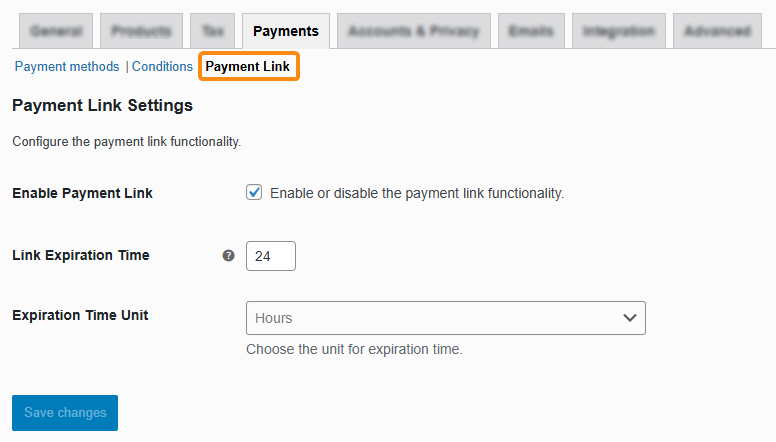Toggle the Enable Payment Link checkbox
The image size is (776, 442).
pos(254,193)
